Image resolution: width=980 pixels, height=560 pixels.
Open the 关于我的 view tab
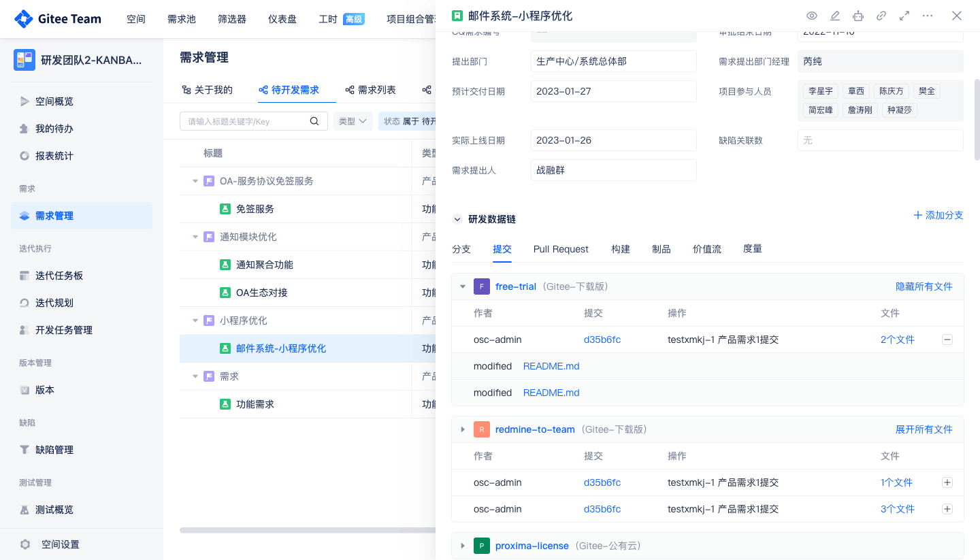[207, 90]
